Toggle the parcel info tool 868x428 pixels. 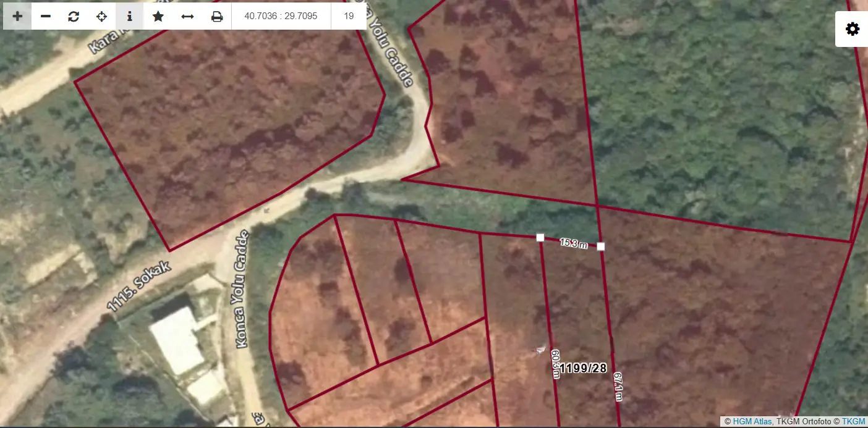(129, 16)
